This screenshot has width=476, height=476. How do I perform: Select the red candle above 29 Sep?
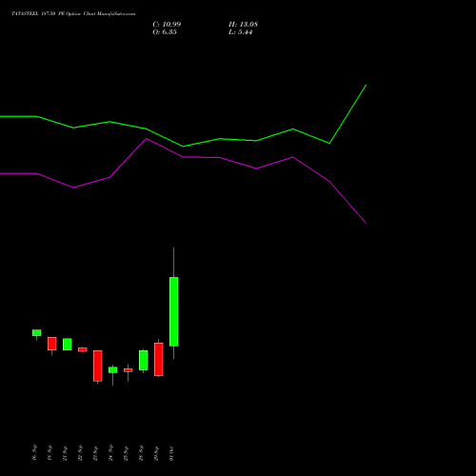pyautogui.click(x=159, y=359)
